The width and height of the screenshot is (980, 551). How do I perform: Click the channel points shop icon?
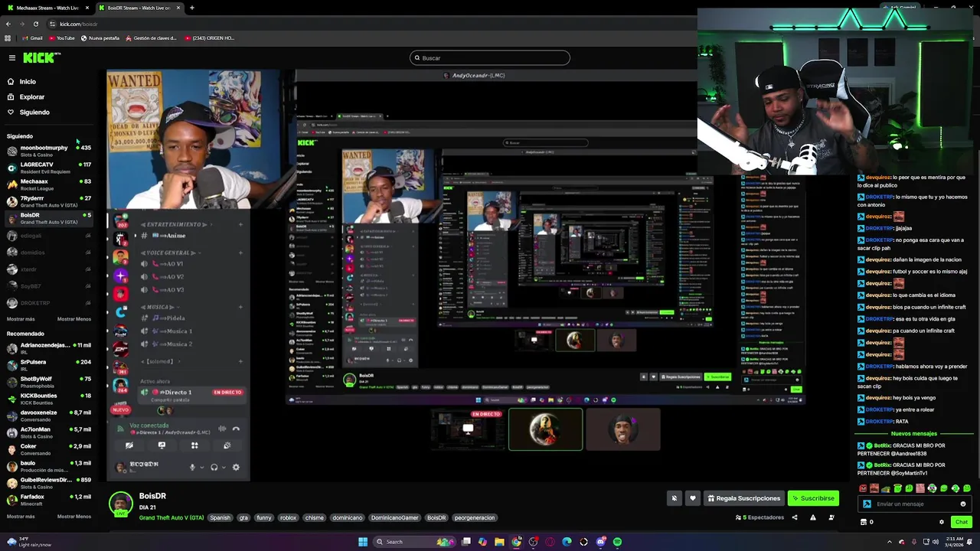pyautogui.click(x=864, y=522)
